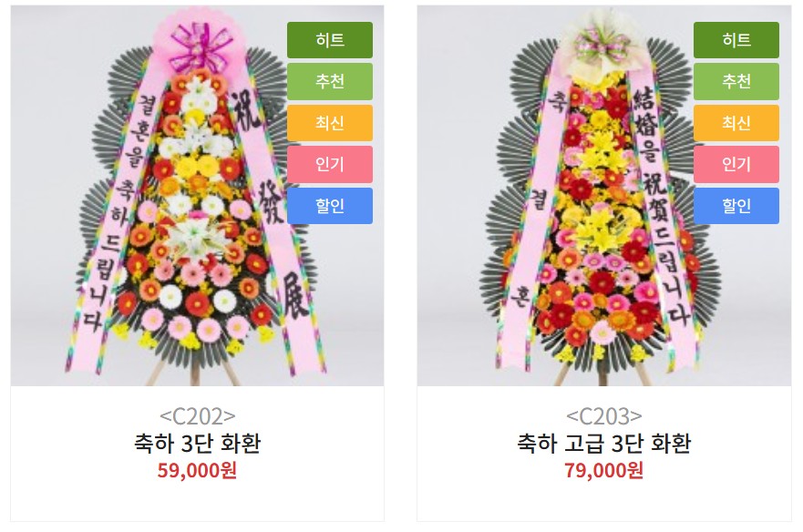This screenshot has width=803, height=532.
Task: Select the pink 인기 badge on C203
Action: point(736,164)
